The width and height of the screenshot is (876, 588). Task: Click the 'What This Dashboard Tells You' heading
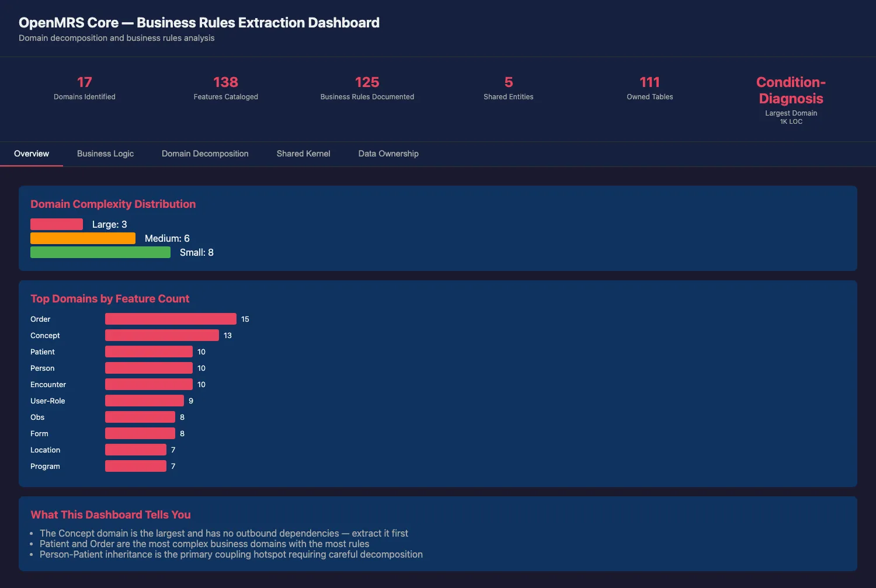point(110,514)
